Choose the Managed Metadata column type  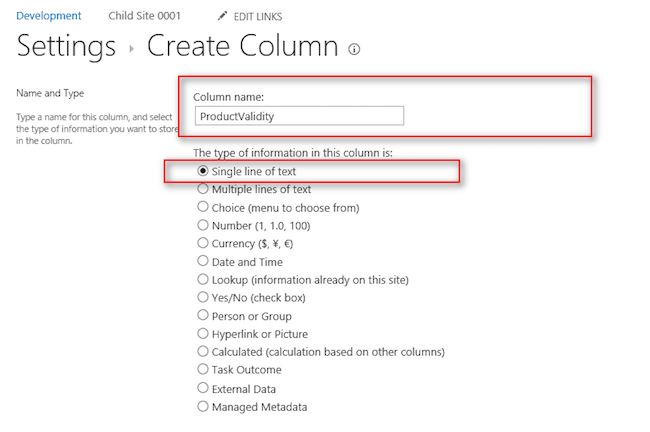click(204, 407)
